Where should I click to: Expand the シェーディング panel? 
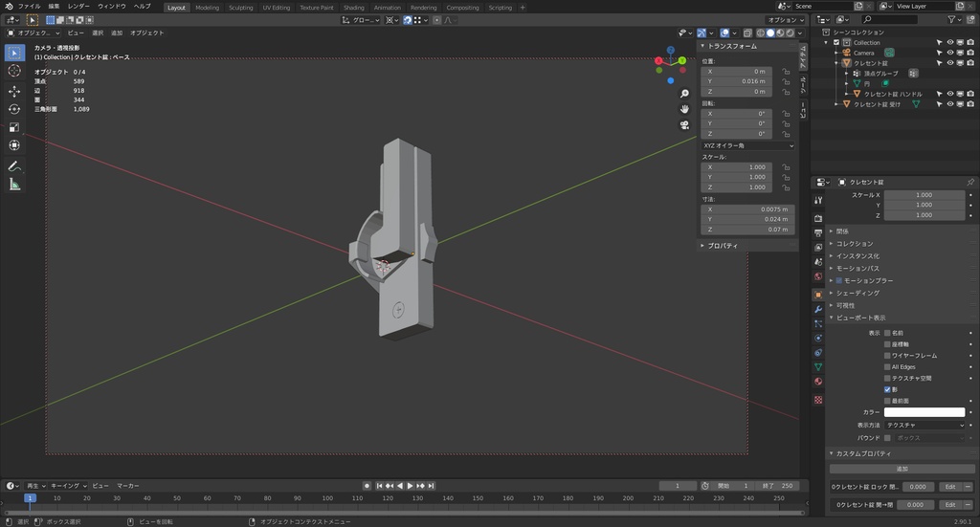click(x=857, y=293)
